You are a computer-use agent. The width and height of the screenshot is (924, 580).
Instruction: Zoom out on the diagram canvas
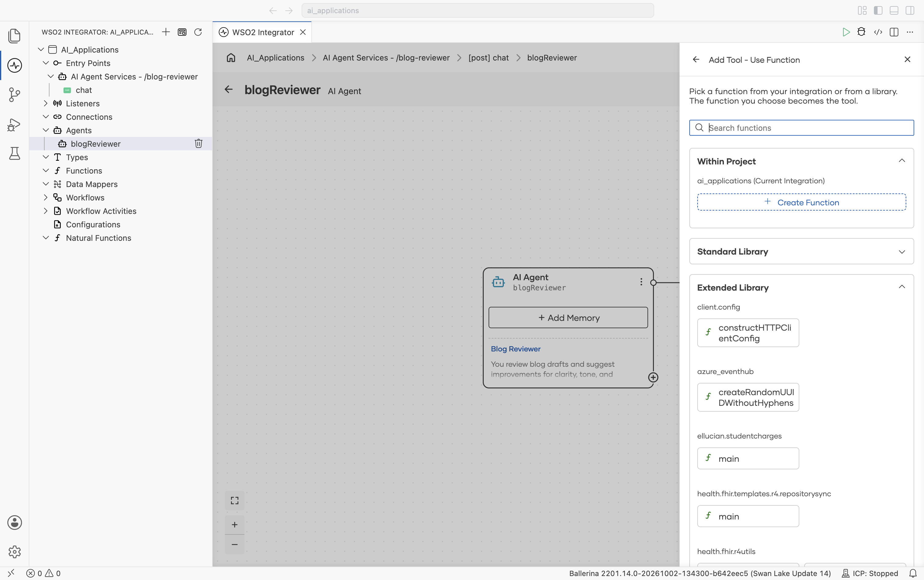tap(234, 544)
